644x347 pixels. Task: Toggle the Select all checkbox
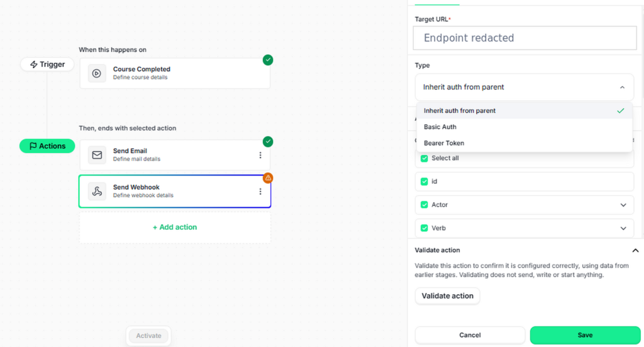[x=425, y=158]
